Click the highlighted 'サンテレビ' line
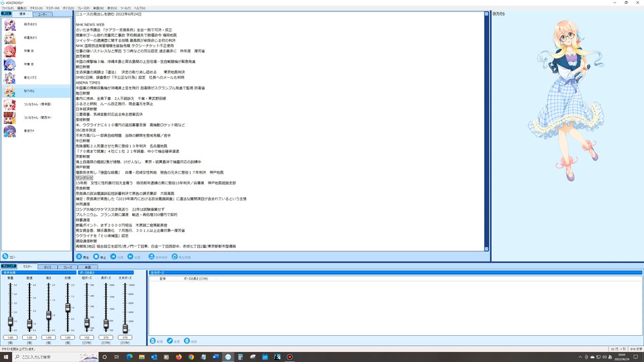The width and height of the screenshot is (644, 362). pyautogui.click(x=85, y=178)
